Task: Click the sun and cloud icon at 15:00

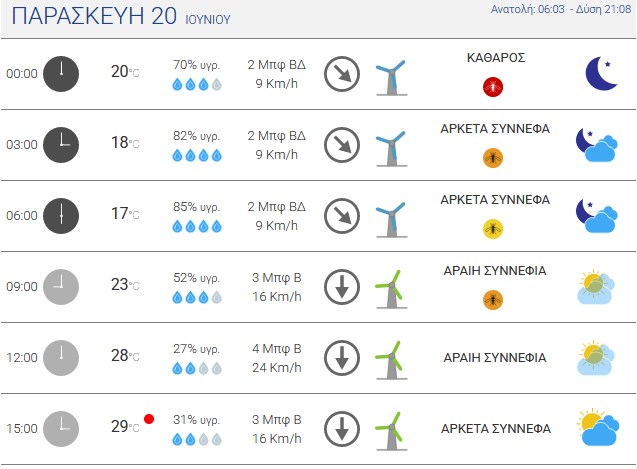Action: point(598,428)
